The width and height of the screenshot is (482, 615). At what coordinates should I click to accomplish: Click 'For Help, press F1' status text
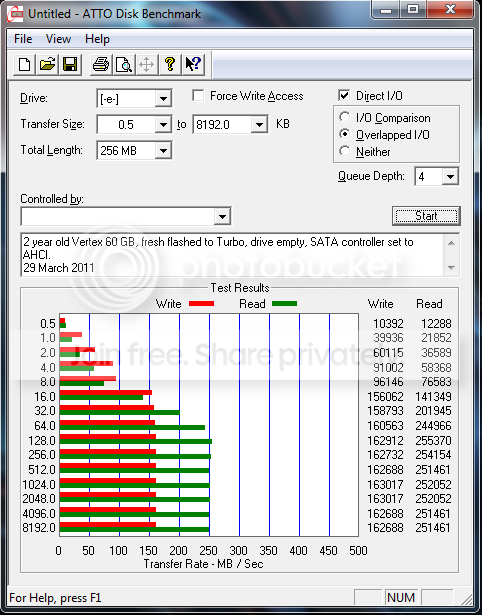tap(55, 598)
